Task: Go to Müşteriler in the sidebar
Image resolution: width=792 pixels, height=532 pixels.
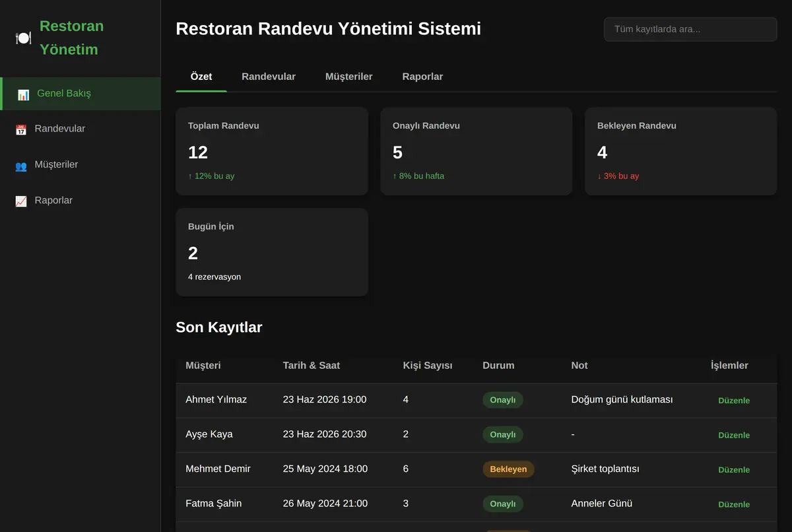Action: [80, 165]
